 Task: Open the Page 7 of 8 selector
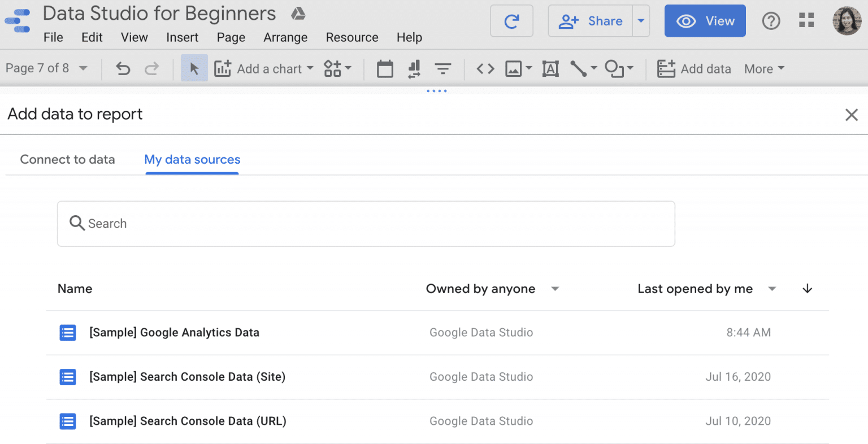coord(47,68)
